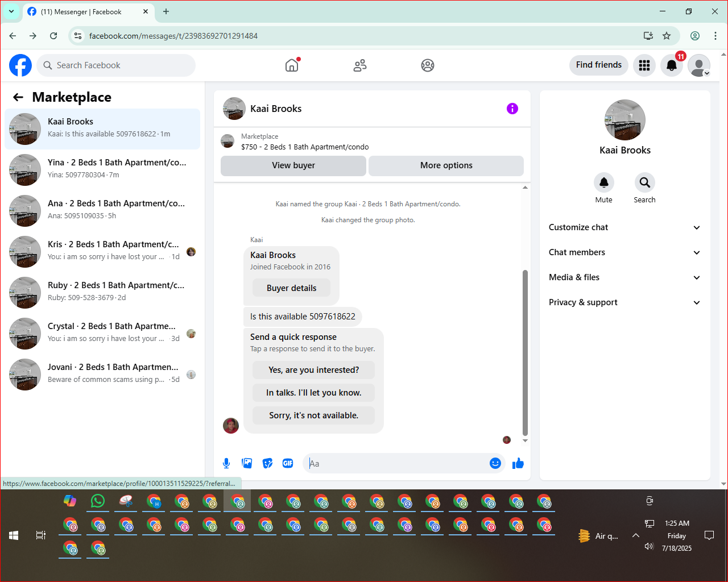This screenshot has height=582, width=728.
Task: Focus the Aa message input field
Action: (398, 463)
